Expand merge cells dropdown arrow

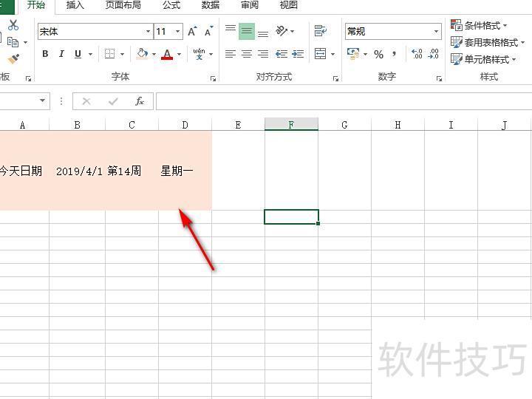pyautogui.click(x=332, y=54)
